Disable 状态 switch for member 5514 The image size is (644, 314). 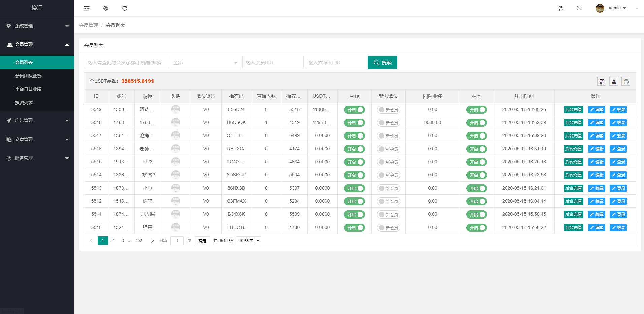[x=477, y=175]
